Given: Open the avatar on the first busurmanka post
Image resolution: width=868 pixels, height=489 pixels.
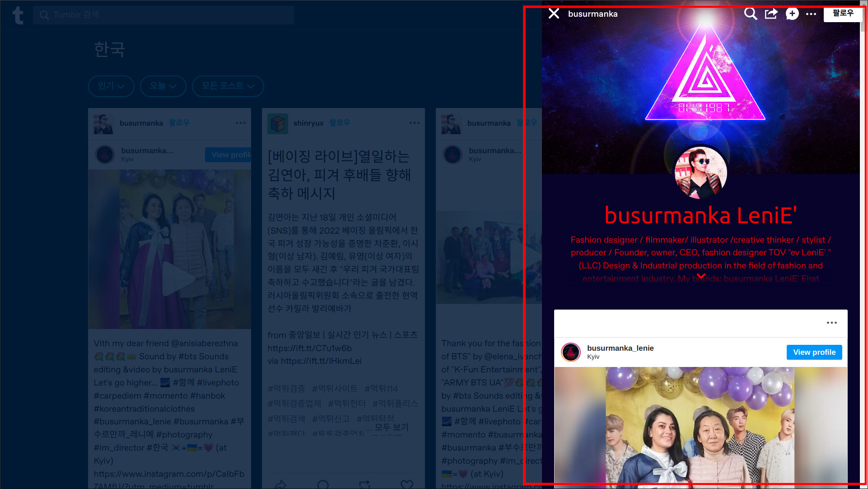Looking at the screenshot, I should [103, 124].
